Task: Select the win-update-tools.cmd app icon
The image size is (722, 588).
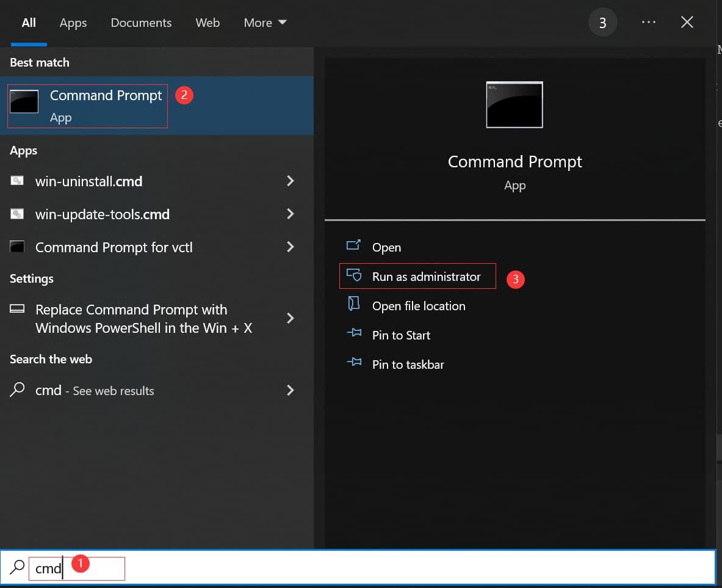Action: [16, 214]
